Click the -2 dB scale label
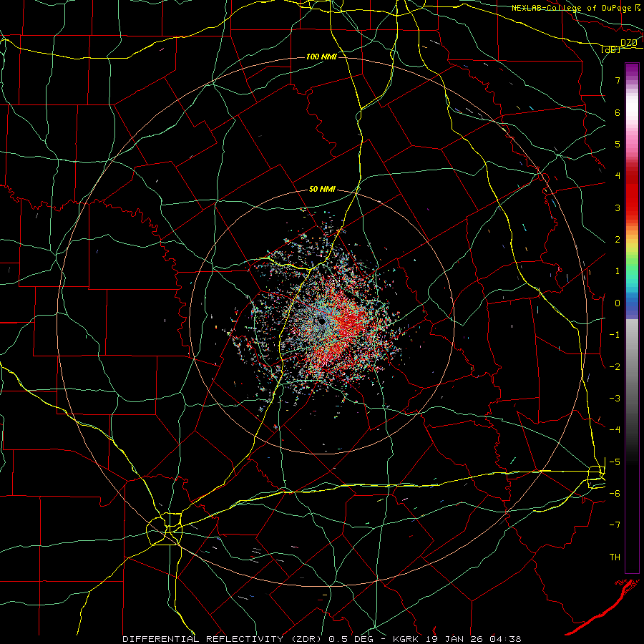This screenshot has width=644, height=644. tap(615, 367)
